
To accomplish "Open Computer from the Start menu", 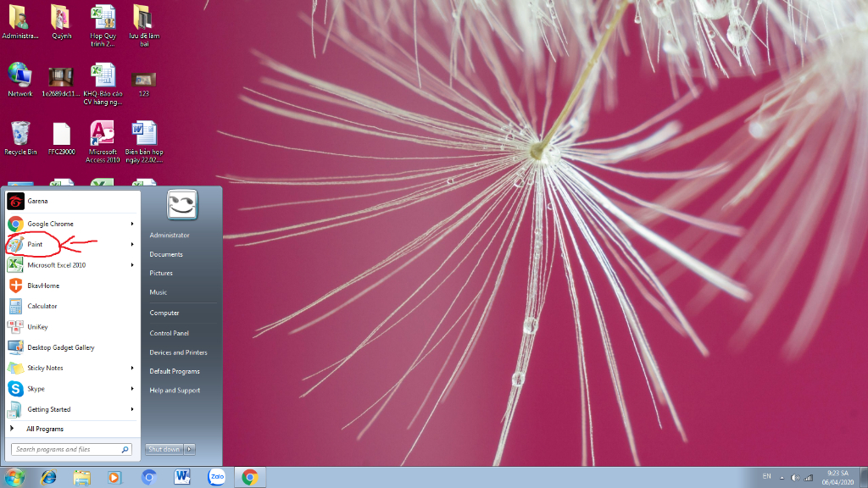I will pyautogui.click(x=164, y=313).
